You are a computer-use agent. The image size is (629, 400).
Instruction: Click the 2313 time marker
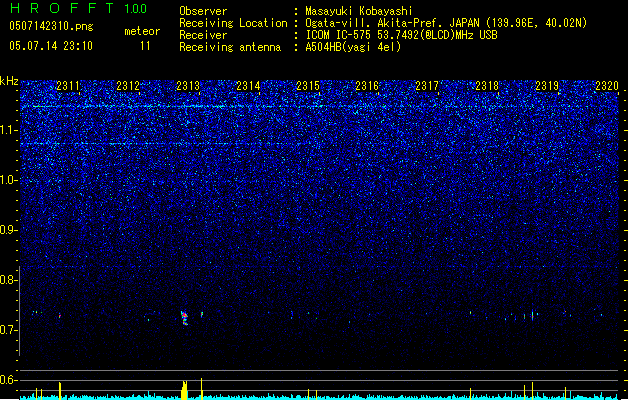point(188,86)
